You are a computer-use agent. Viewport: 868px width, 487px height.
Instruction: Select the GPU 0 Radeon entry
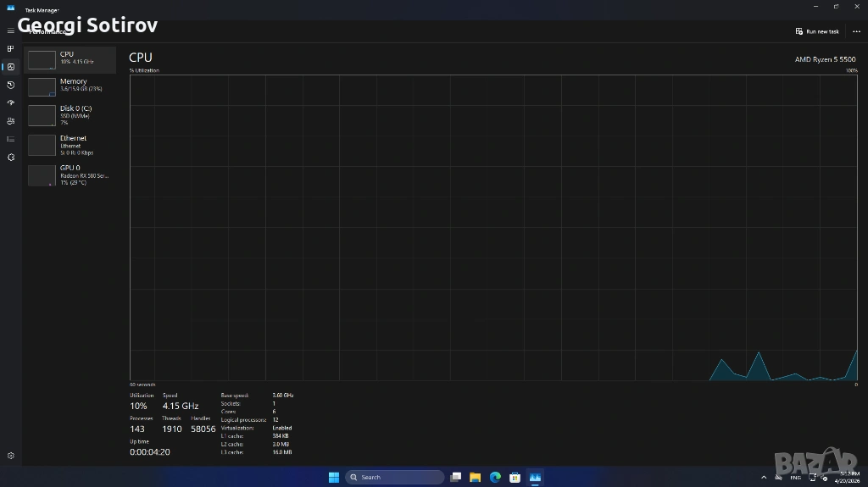tap(70, 174)
